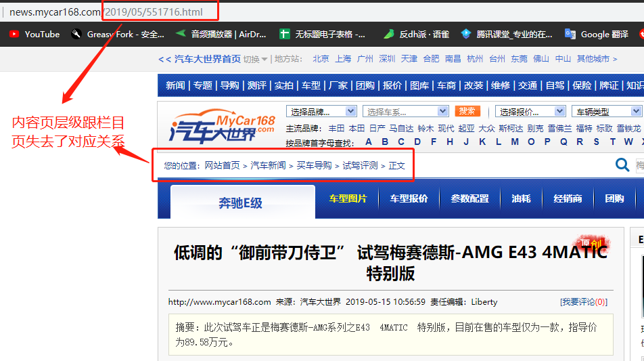This screenshot has height=361, width=644.
Task: Switch to the 团购 tab under 奔驰E级
Action: (x=614, y=198)
